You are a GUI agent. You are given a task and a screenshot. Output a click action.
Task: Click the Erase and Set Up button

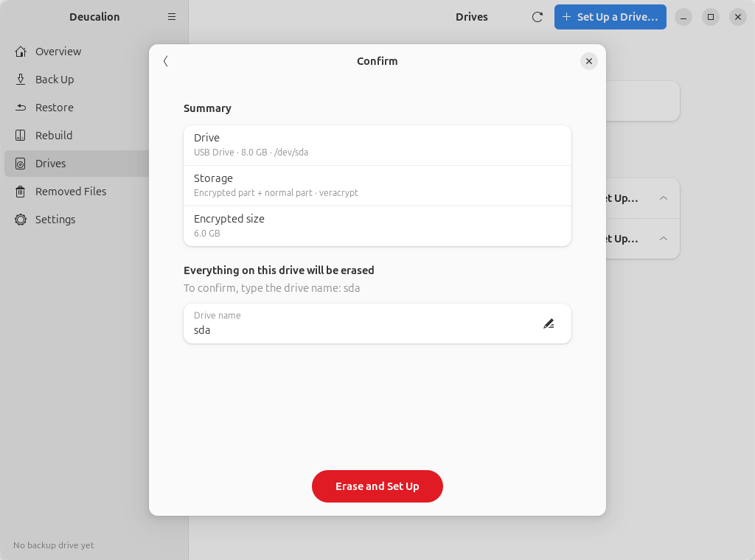377,486
